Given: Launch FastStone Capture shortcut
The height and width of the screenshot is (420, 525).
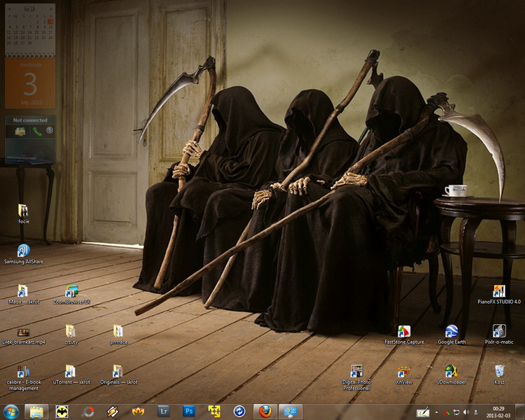Looking at the screenshot, I should (404, 335).
